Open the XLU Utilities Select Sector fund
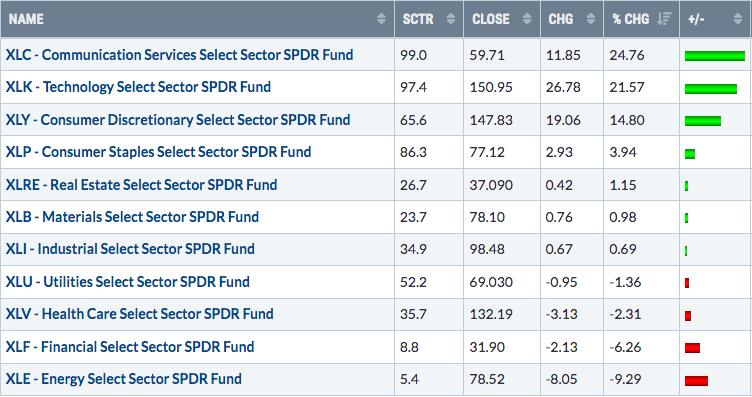This screenshot has width=752, height=397. tap(128, 282)
